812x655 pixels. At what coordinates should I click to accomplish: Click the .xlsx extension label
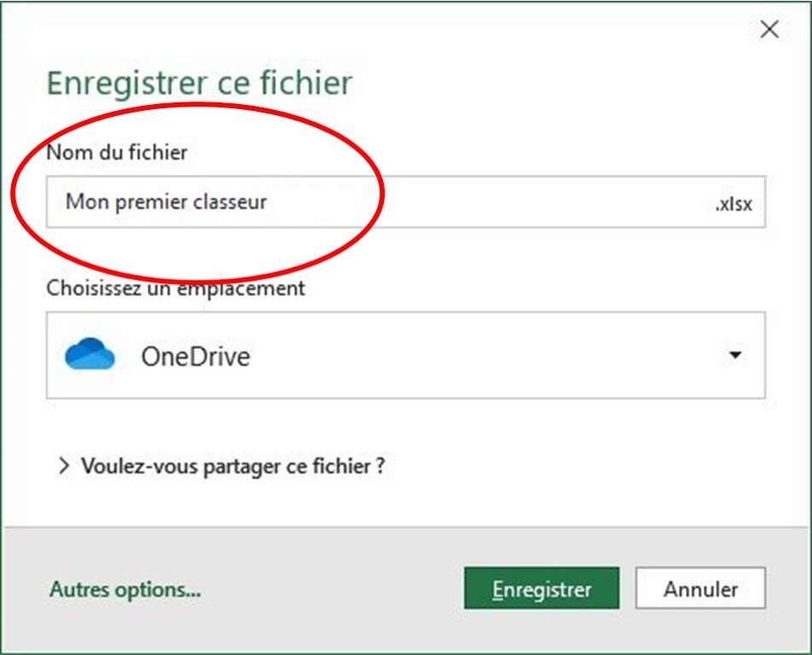pyautogui.click(x=734, y=205)
